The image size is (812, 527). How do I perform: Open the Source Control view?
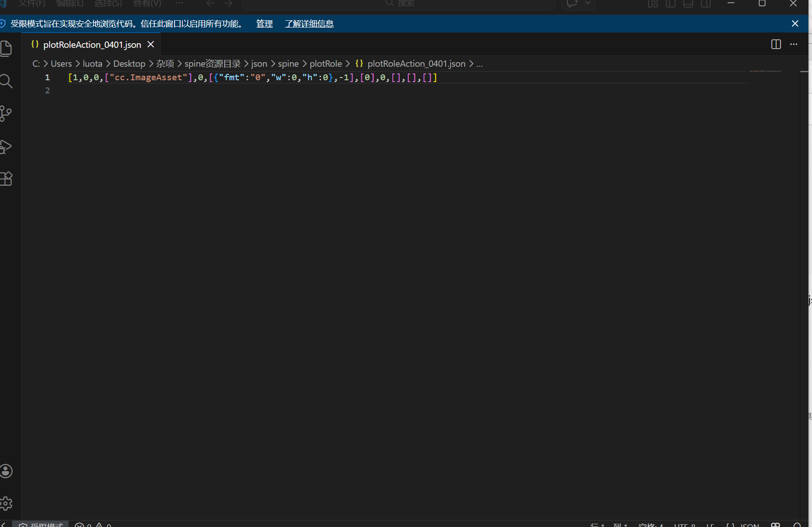pos(6,114)
